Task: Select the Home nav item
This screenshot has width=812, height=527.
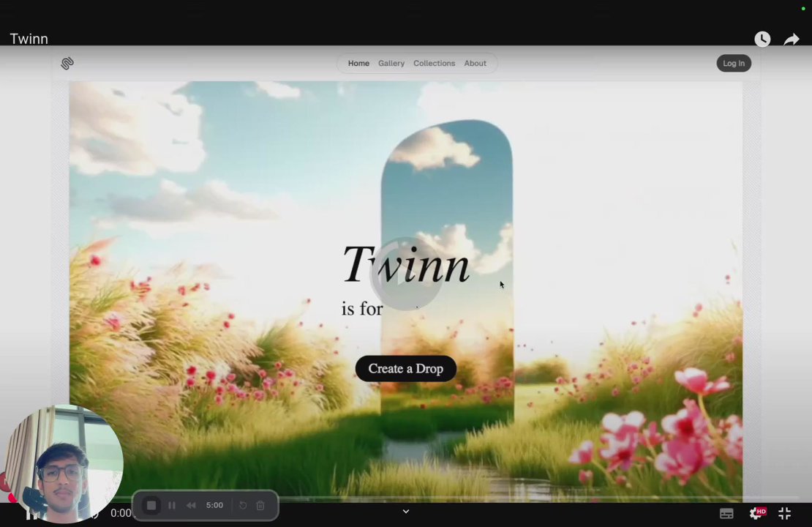Action: (x=358, y=63)
